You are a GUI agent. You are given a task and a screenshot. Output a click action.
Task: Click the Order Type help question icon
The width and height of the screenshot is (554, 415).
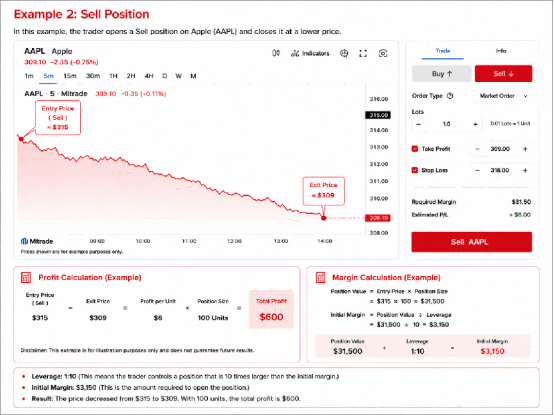[x=450, y=96]
